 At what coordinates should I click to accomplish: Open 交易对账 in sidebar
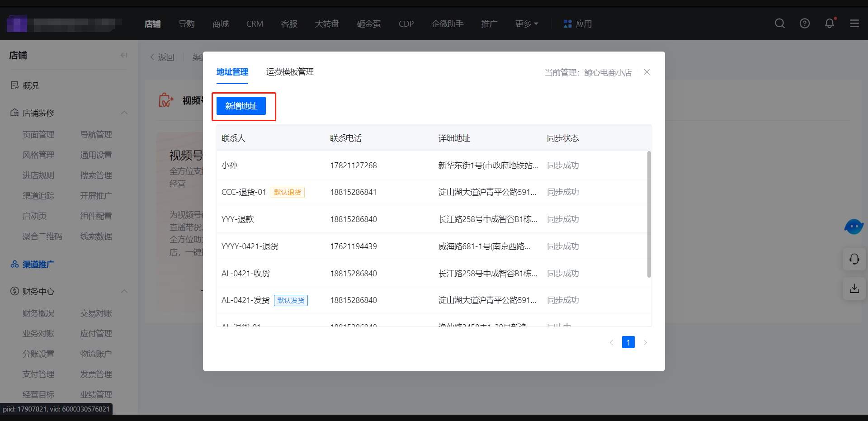[x=96, y=313]
